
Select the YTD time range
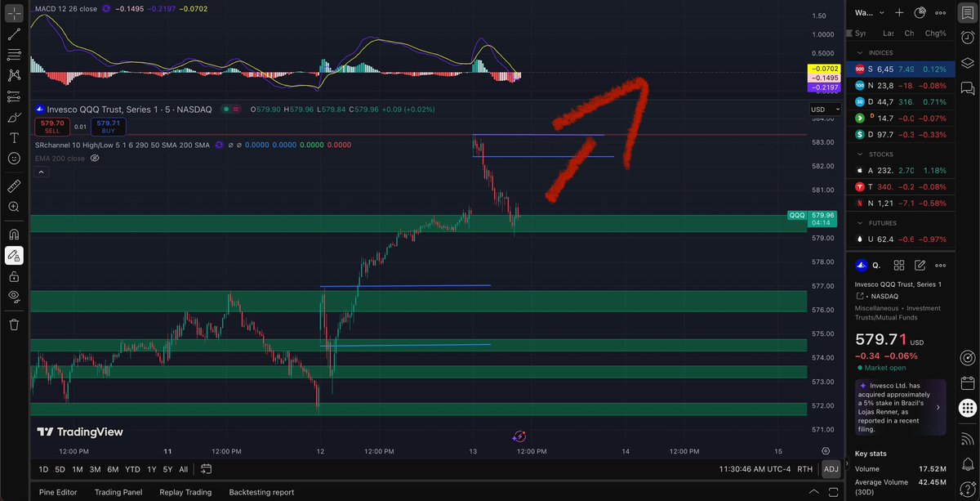click(132, 469)
